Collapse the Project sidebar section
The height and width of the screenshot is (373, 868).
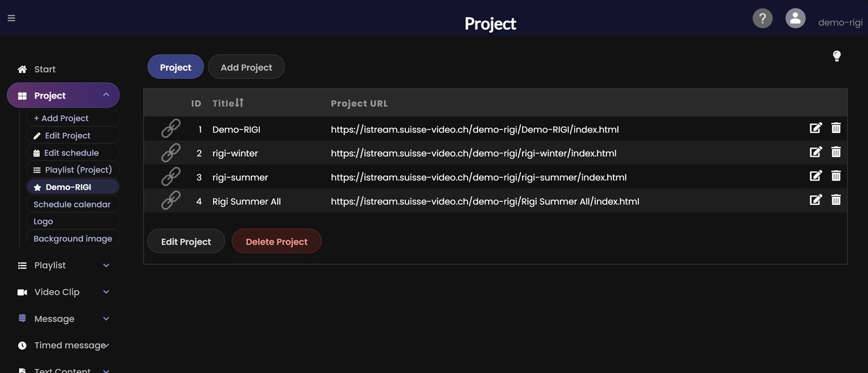tap(106, 95)
